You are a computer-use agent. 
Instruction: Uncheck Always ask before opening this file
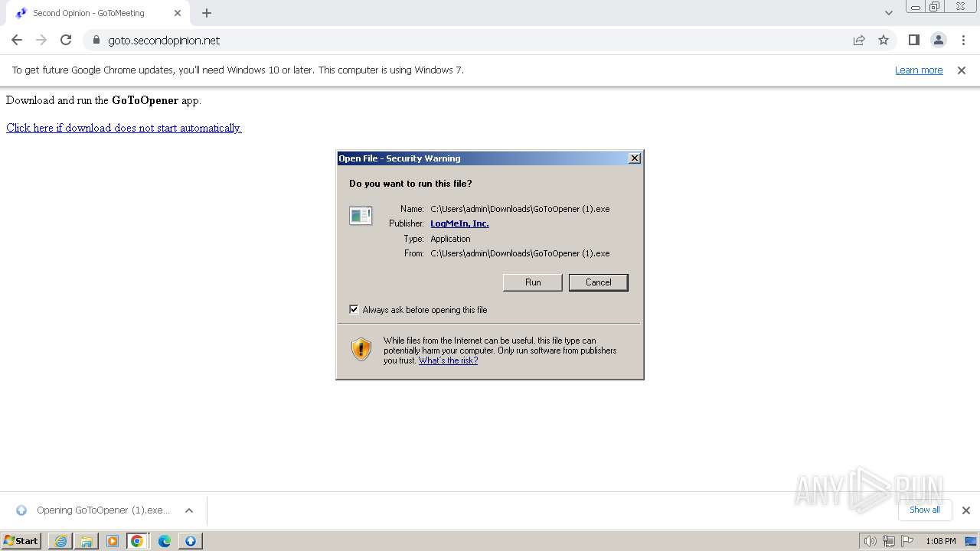coord(354,310)
